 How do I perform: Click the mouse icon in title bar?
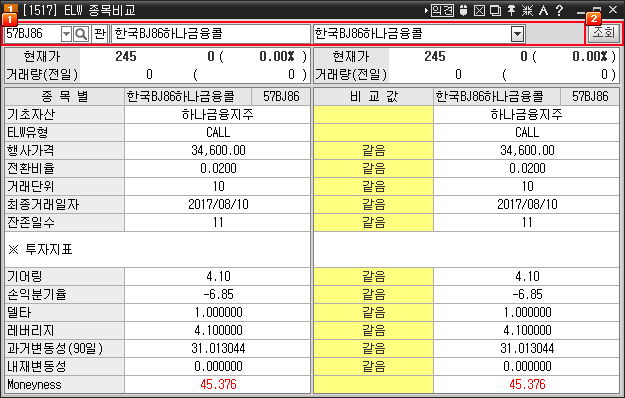463,10
